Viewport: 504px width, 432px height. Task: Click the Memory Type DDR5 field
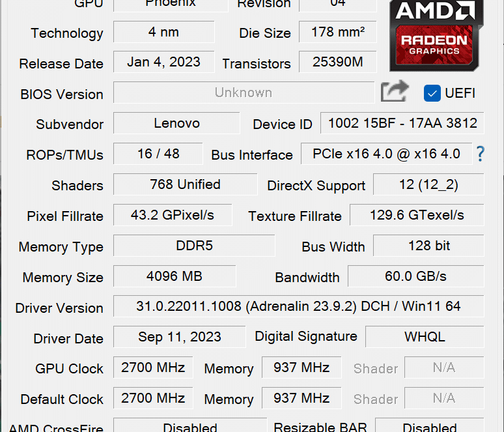(x=194, y=246)
